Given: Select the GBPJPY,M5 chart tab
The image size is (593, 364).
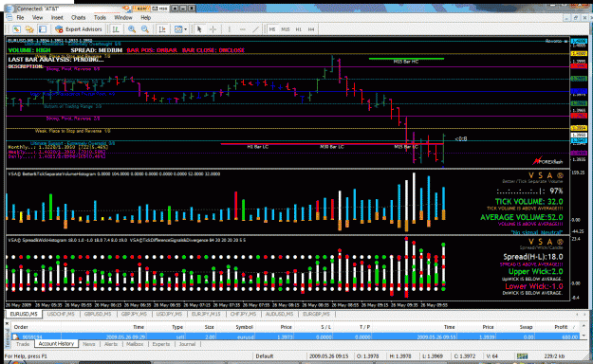Looking at the screenshot, I should pyautogui.click(x=134, y=314).
